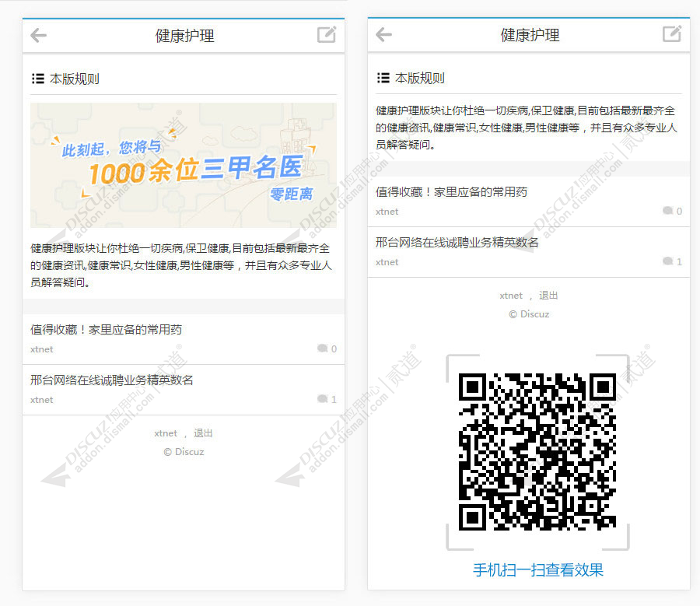Screen dimensions: 700x606
Task: Click 健康护理 title in left preview header
Action: pyautogui.click(x=185, y=36)
